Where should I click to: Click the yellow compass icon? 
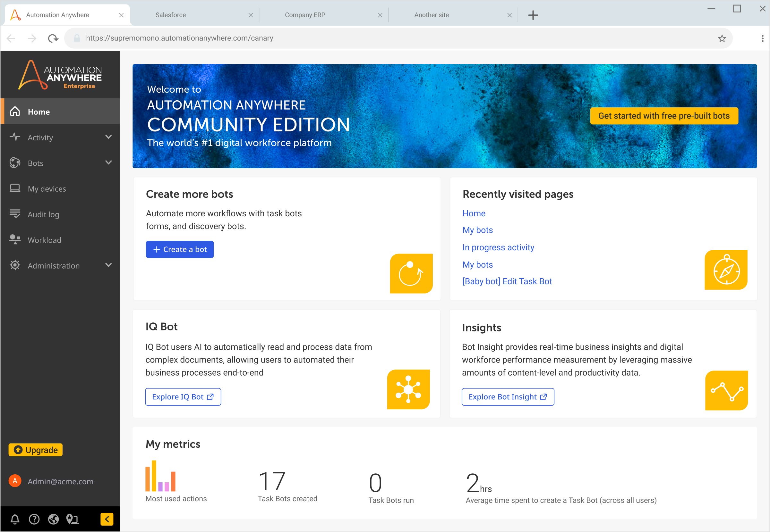726,270
